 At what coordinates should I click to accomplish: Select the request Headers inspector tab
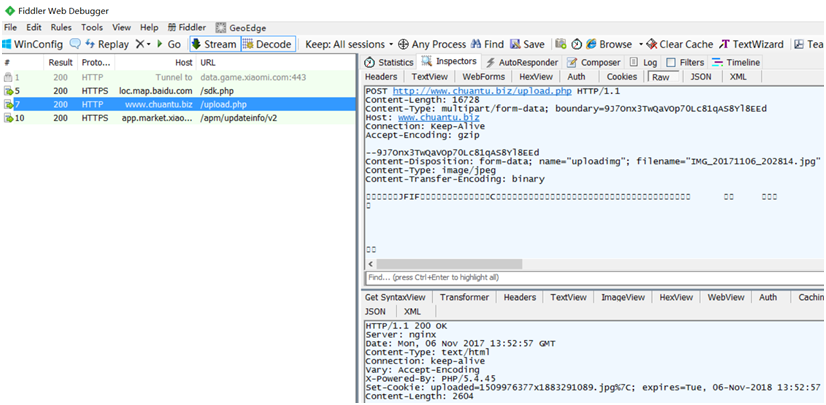point(381,76)
